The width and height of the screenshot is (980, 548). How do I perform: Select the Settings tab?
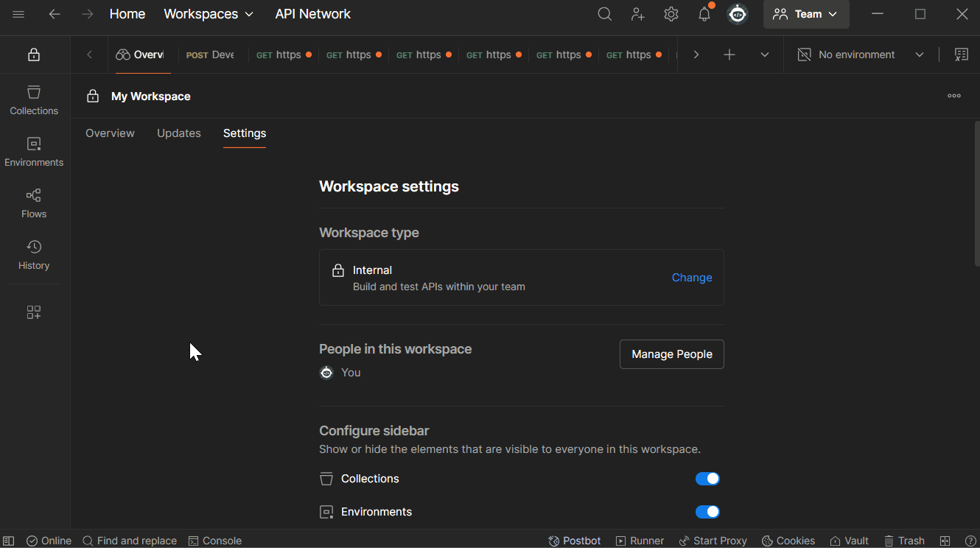(x=245, y=133)
